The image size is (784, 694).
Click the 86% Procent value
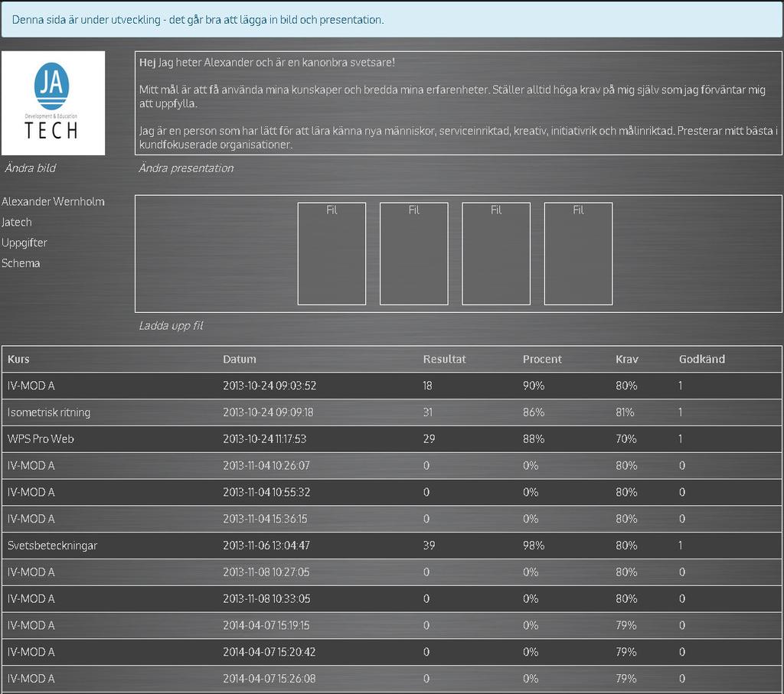(x=534, y=412)
